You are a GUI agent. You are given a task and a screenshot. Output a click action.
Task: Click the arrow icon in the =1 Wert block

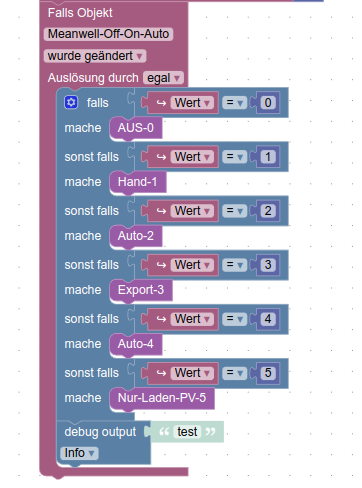(x=161, y=157)
